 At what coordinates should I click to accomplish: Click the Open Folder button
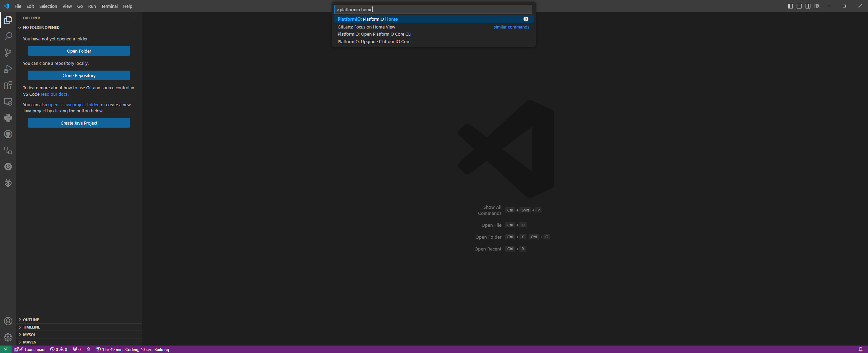click(79, 51)
